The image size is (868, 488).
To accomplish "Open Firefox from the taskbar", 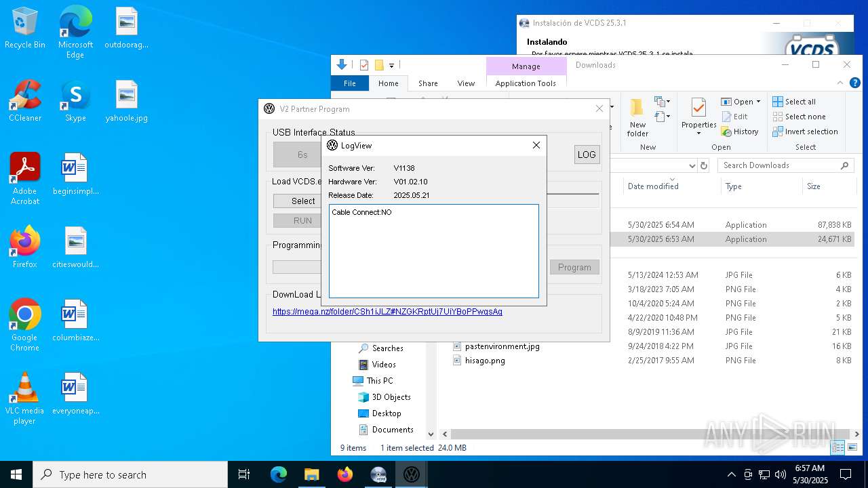I will tap(344, 474).
